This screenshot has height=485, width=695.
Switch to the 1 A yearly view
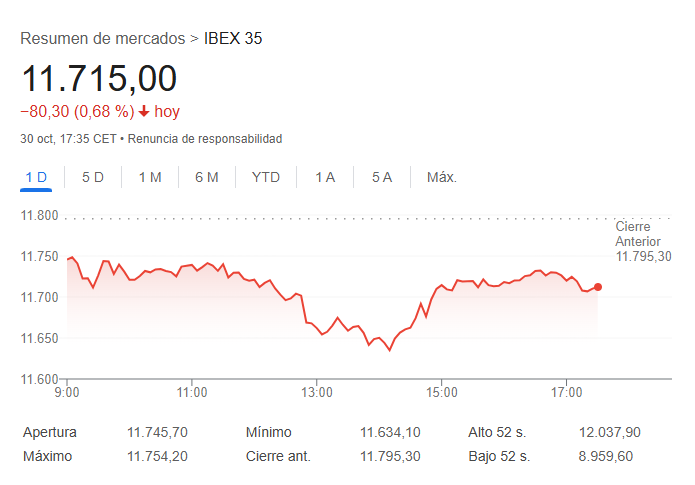325,177
